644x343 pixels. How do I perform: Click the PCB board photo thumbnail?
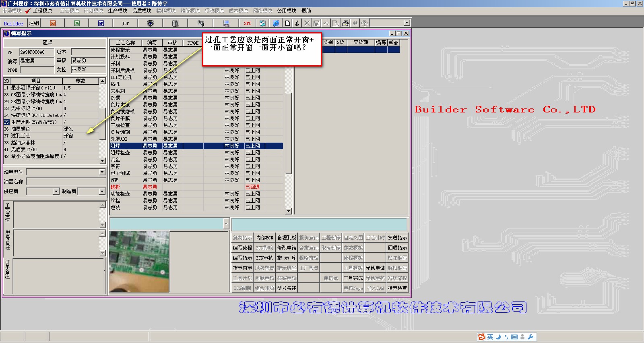click(x=139, y=261)
